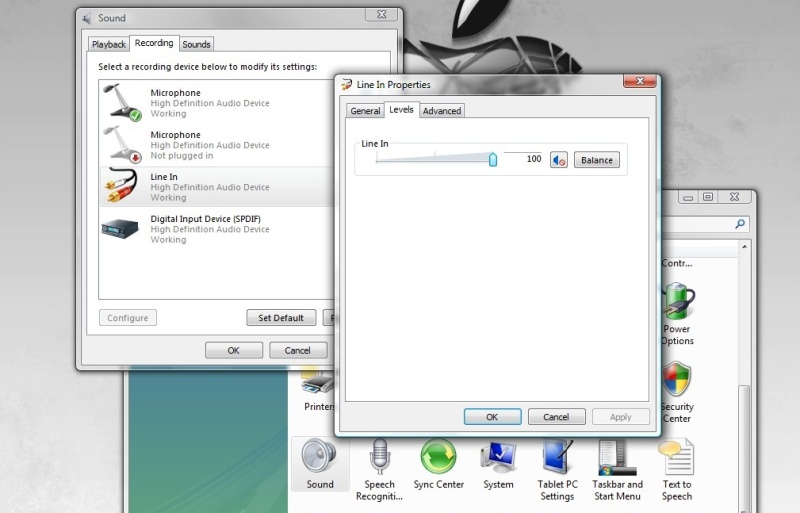Adjust the Line In volume slider handle
800x513 pixels.
click(493, 159)
